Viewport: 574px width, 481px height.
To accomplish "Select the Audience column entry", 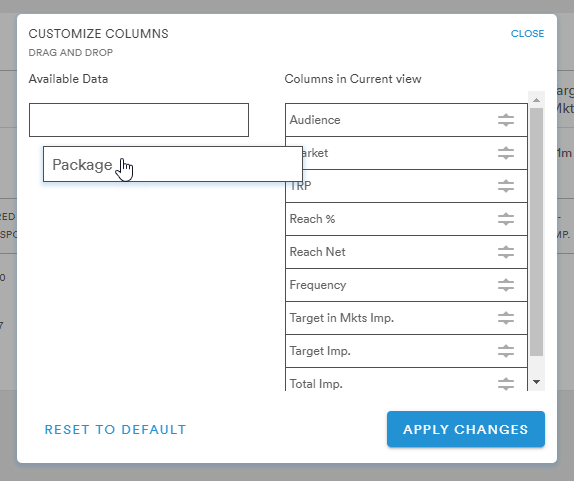I will (x=406, y=120).
